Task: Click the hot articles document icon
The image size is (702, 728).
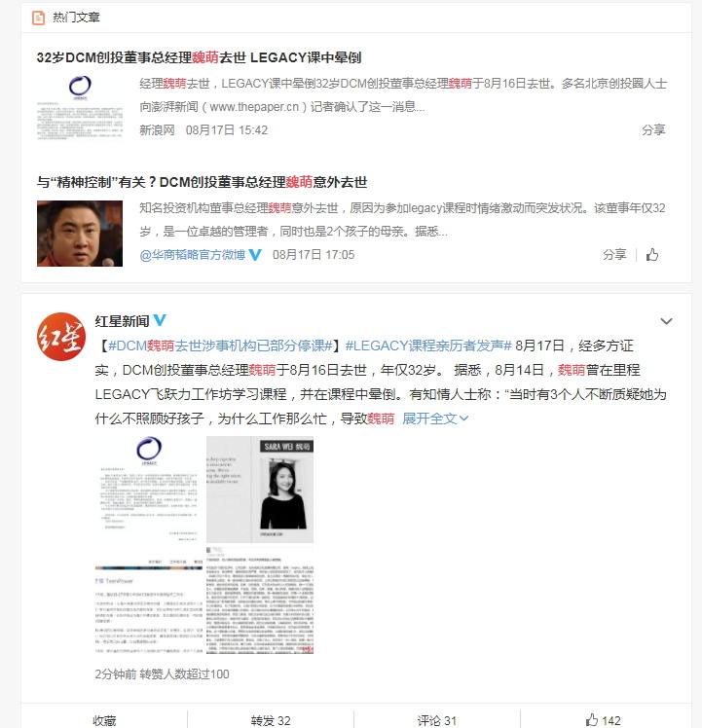Action: [38, 18]
